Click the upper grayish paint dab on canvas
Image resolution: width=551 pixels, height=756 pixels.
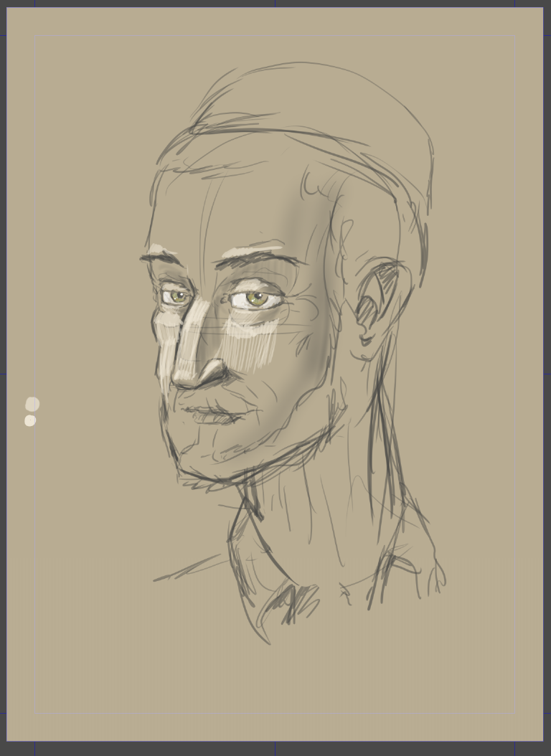[32, 404]
